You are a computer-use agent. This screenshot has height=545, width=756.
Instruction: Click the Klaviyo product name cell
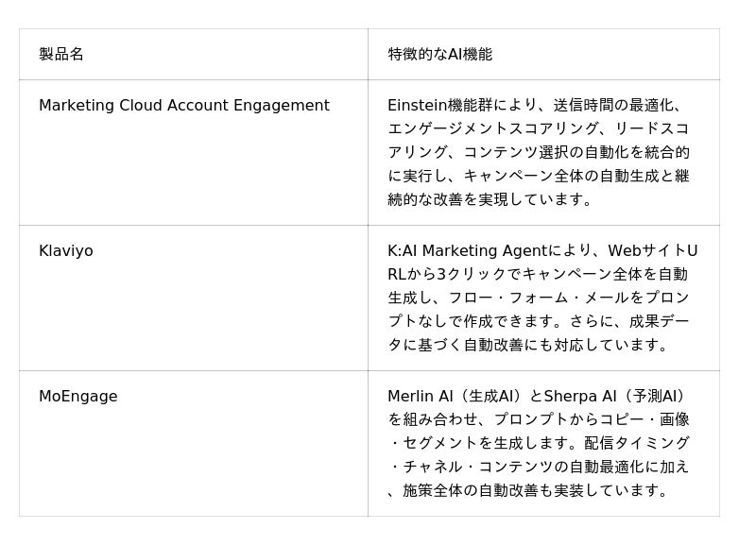click(x=66, y=251)
